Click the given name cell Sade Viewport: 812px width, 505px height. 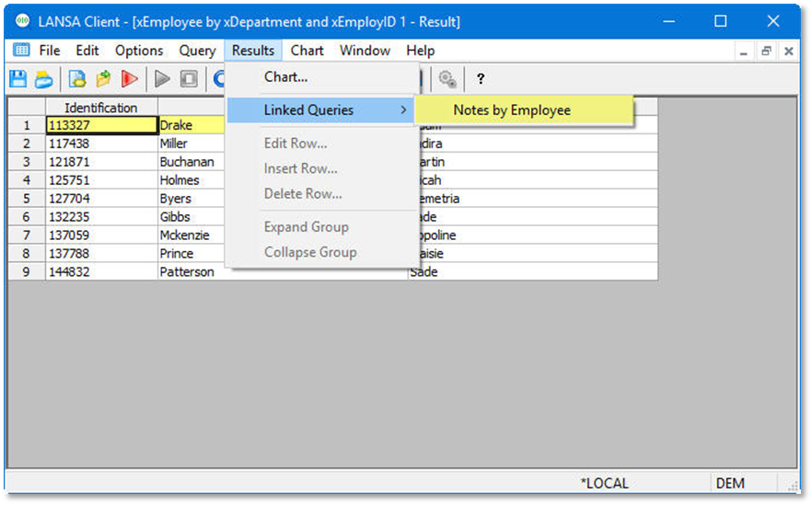point(533,272)
